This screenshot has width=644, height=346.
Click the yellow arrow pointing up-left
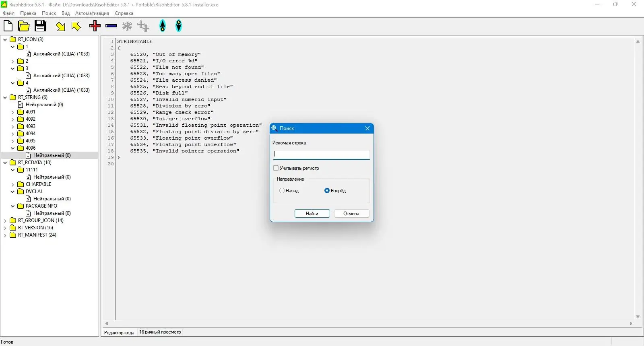76,26
